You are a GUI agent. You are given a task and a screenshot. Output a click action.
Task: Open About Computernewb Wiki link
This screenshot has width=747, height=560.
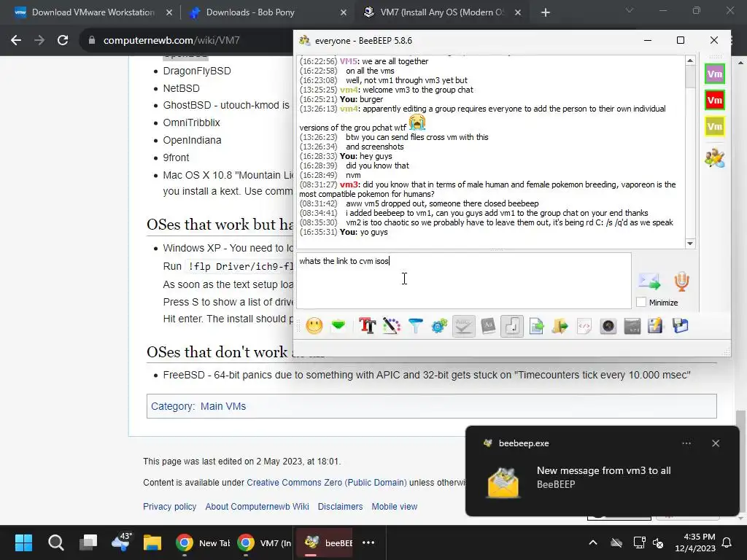pyautogui.click(x=257, y=507)
